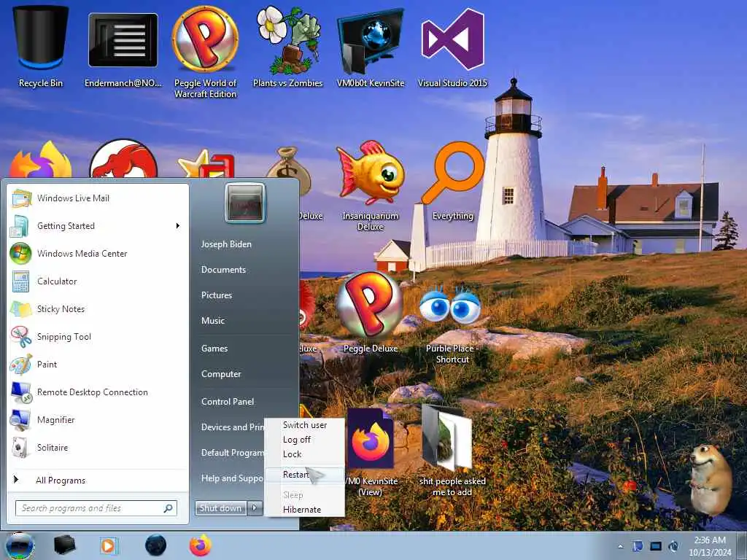Open VM0b0t KevinSite desktop shortcut

coord(370,47)
